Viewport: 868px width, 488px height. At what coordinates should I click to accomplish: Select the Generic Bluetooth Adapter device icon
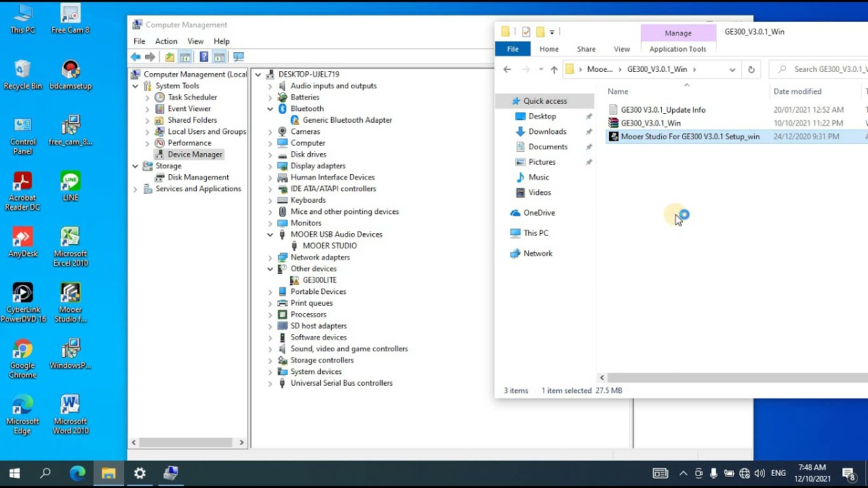(295, 120)
